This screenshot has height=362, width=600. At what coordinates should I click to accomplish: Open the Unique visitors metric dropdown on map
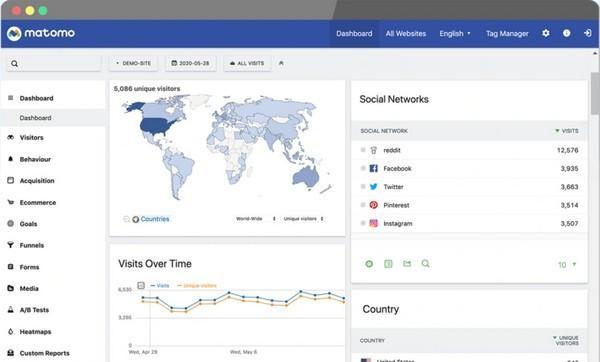coord(303,219)
